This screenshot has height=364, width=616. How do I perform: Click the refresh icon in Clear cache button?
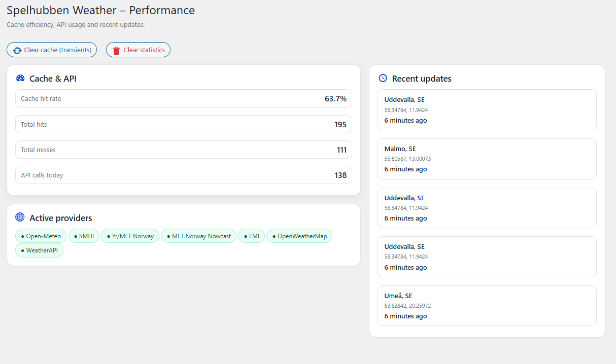tap(17, 50)
